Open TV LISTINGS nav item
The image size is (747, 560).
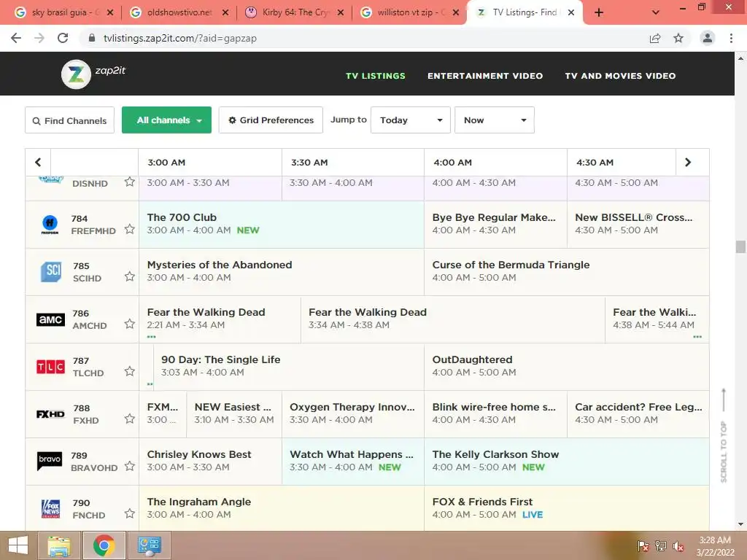click(x=376, y=76)
